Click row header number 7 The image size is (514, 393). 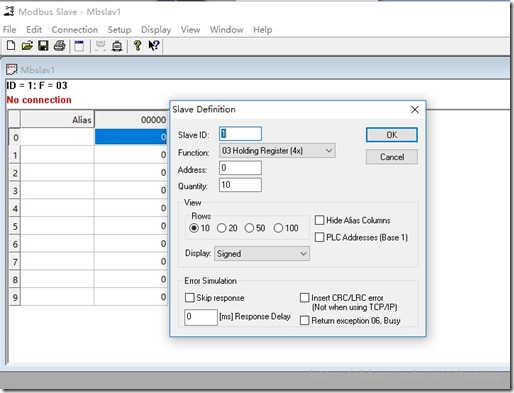click(x=15, y=262)
